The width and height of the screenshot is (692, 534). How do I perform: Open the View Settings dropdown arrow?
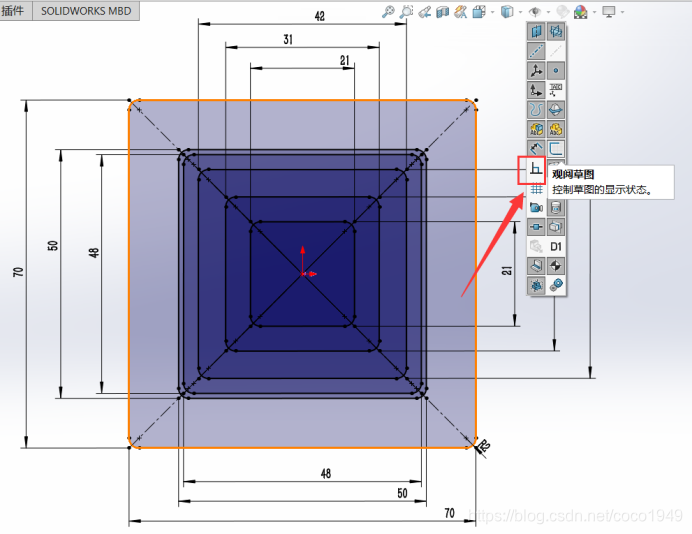[x=622, y=12]
